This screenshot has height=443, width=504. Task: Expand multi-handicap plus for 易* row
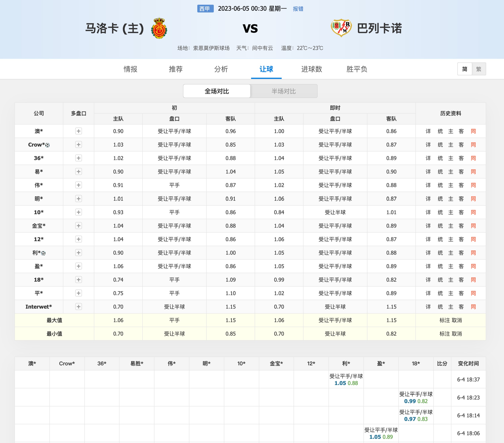[78, 171]
